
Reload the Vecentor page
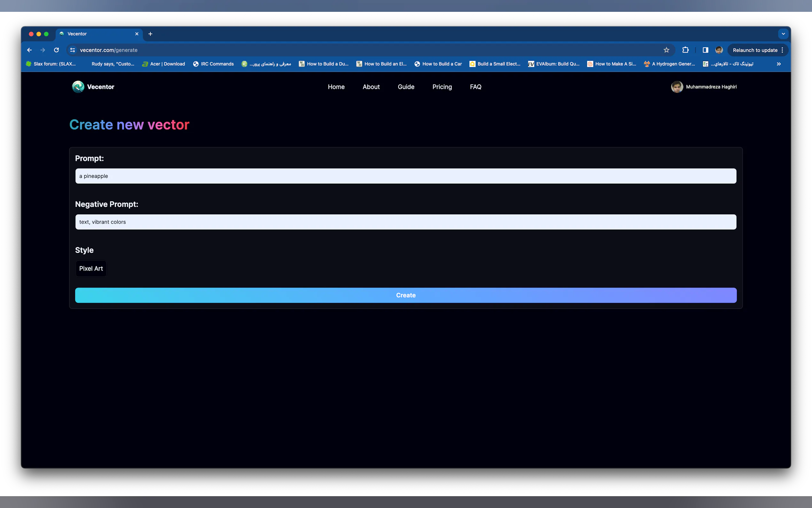[56, 50]
